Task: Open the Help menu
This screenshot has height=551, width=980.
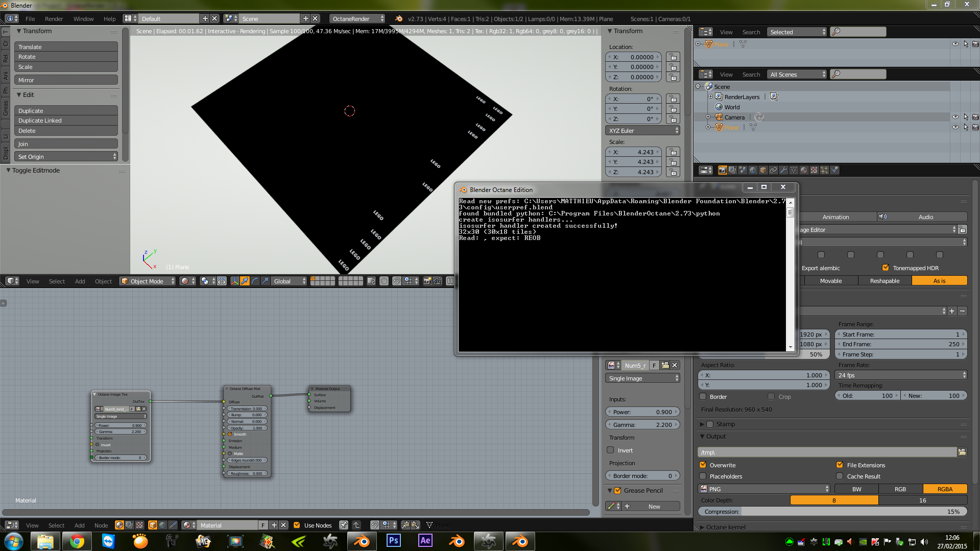Action: (109, 18)
